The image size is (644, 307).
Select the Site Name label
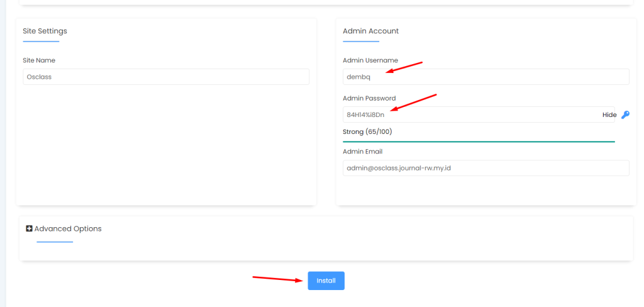point(39,60)
